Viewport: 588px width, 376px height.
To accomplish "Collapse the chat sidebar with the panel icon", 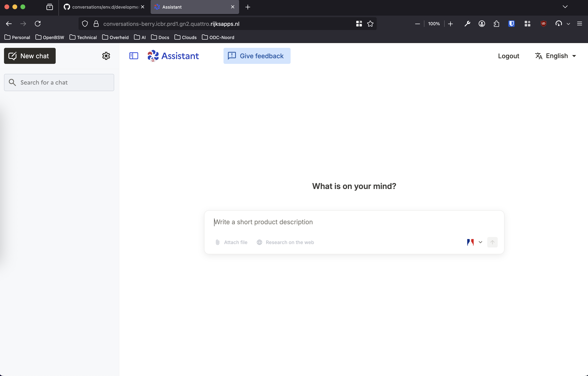I will (133, 56).
